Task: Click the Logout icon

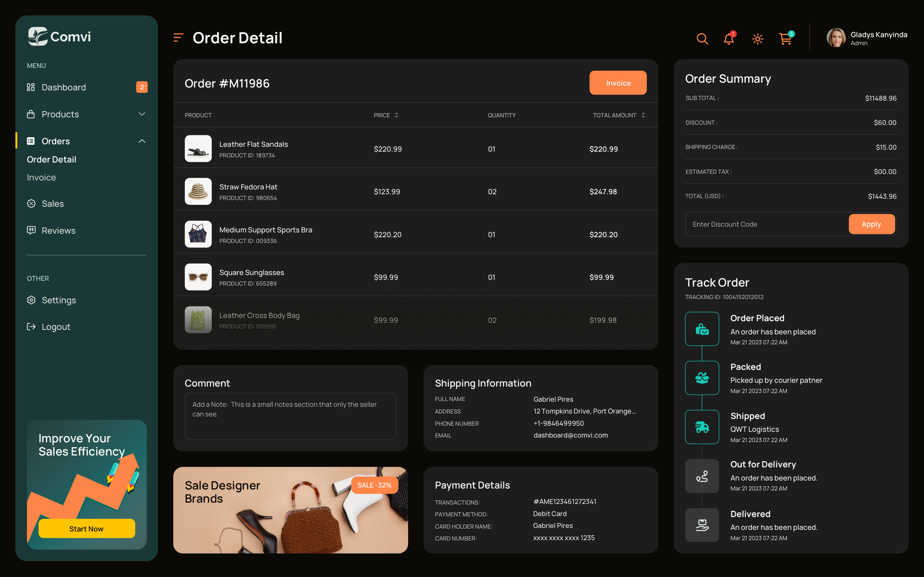Action: [31, 327]
